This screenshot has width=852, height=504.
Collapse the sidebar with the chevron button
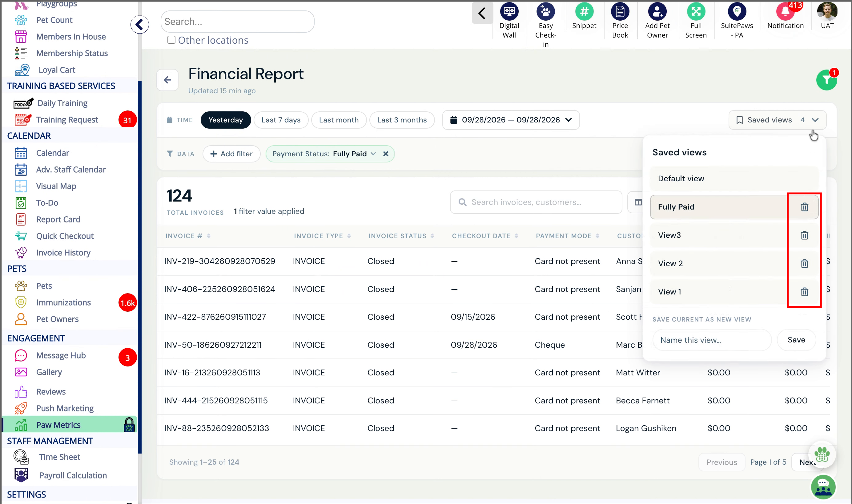tap(139, 24)
